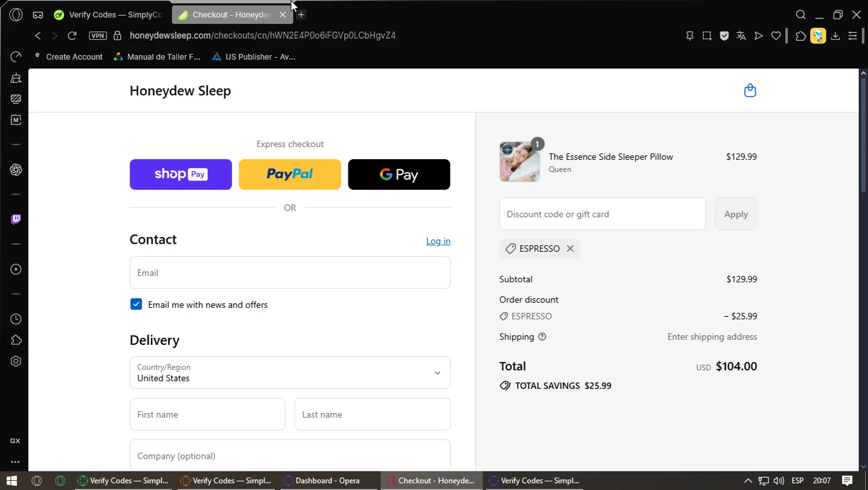The width and height of the screenshot is (868, 490).
Task: Click the Log in link
Action: [438, 241]
